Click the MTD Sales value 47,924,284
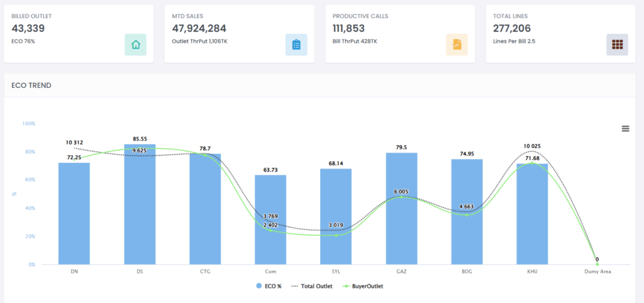Image resolution: width=644 pixels, height=303 pixels. point(199,28)
